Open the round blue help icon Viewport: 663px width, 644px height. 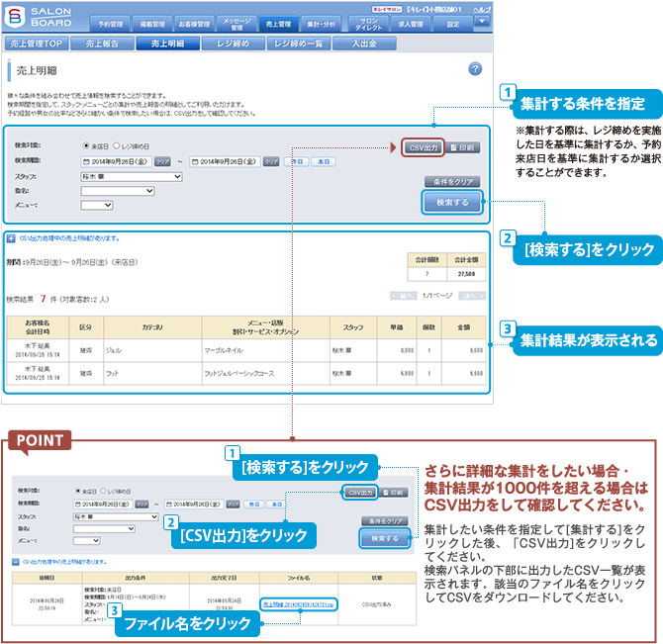(475, 68)
